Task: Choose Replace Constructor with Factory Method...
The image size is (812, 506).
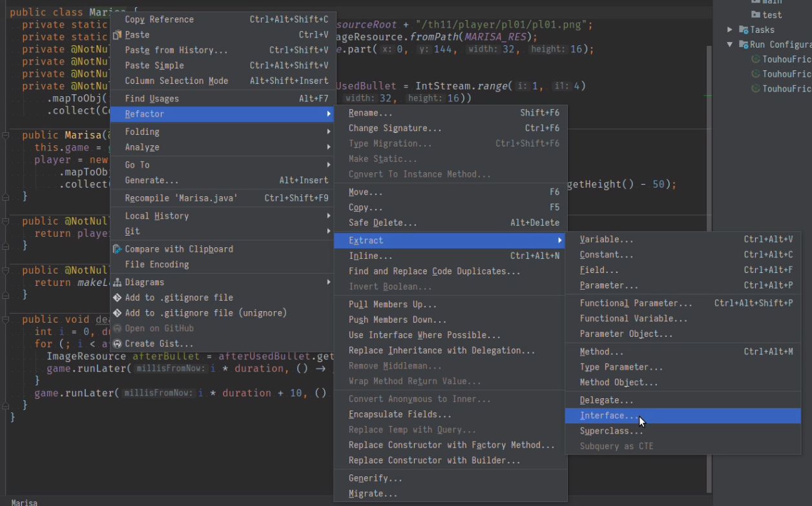Action: point(450,445)
